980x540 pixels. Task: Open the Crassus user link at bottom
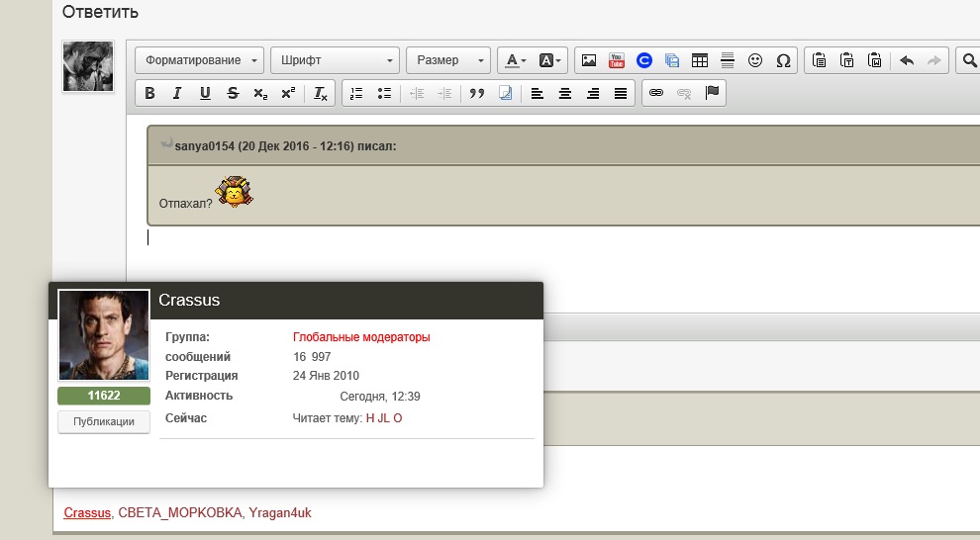(x=87, y=513)
